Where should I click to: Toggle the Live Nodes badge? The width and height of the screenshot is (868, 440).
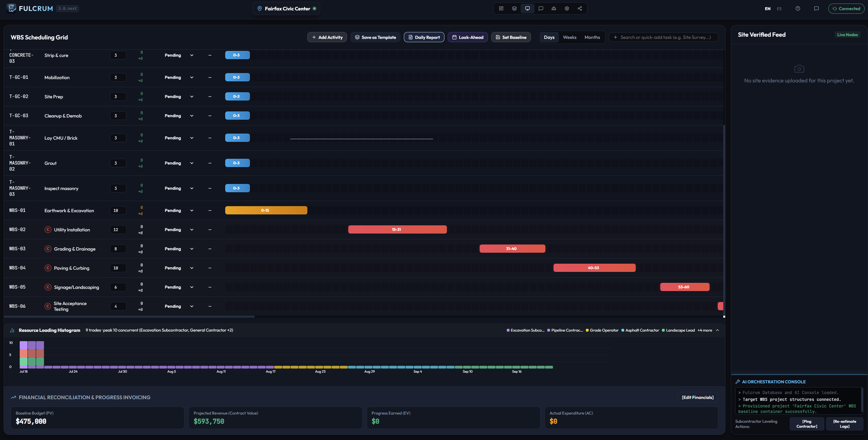[847, 35]
